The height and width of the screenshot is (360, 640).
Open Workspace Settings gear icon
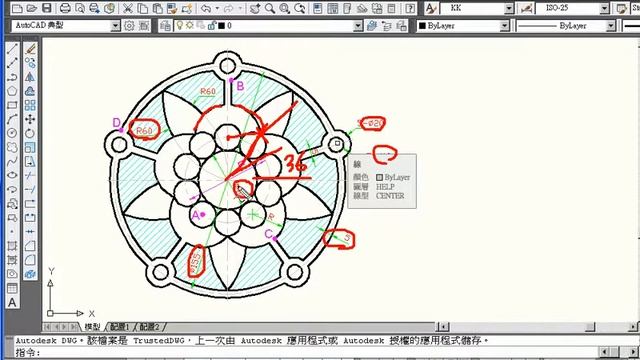129,26
